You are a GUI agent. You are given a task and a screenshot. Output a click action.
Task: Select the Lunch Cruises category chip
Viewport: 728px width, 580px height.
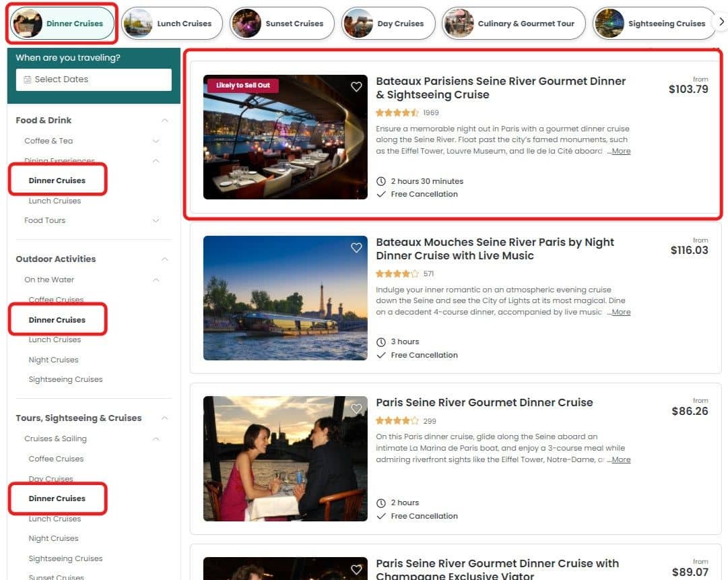tap(172, 23)
